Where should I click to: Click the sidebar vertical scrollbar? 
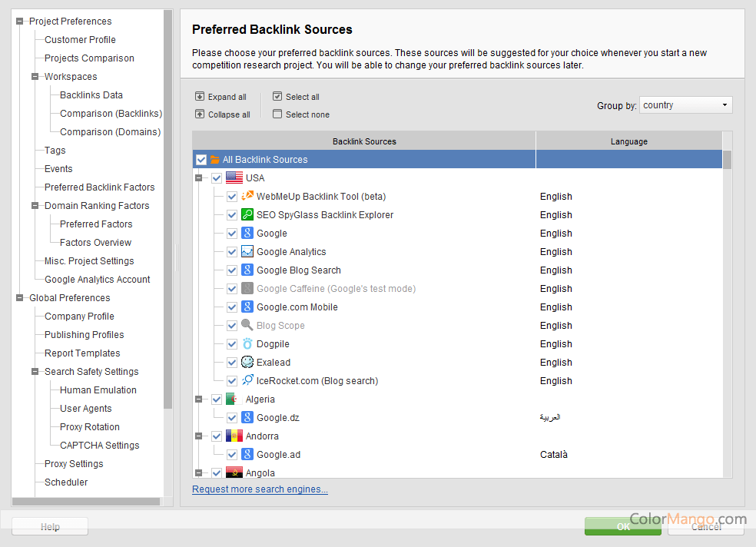click(168, 230)
